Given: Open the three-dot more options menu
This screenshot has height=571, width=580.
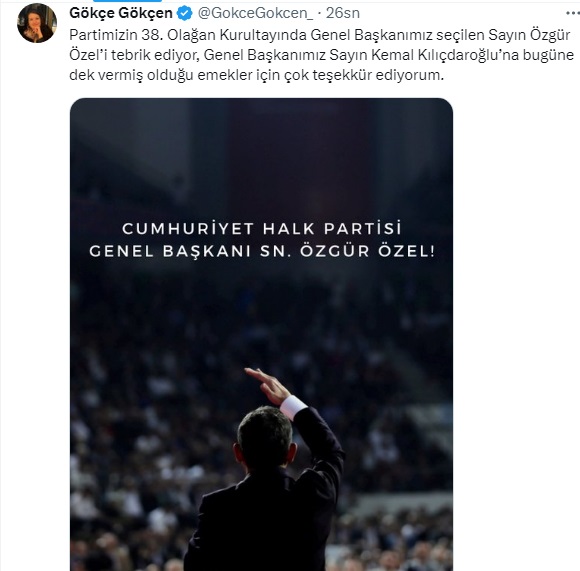Looking at the screenshot, I should 573,13.
